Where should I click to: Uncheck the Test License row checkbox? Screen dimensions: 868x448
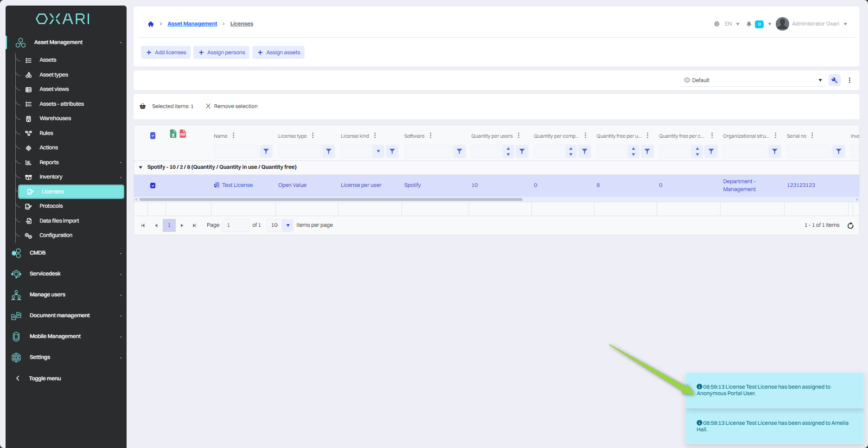point(153,186)
